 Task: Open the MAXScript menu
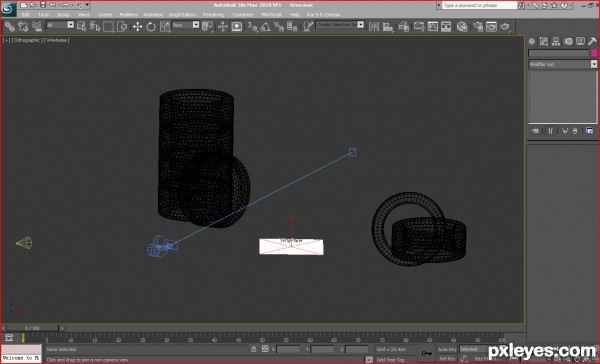(271, 15)
